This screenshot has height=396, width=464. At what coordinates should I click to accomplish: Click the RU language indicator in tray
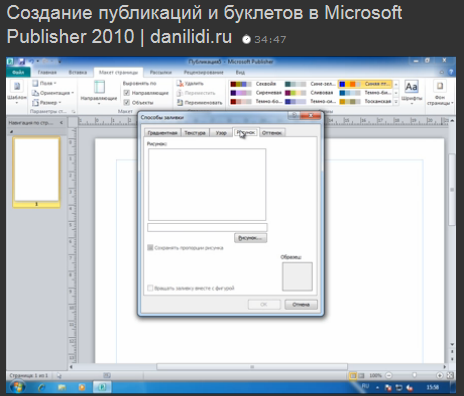pos(365,386)
